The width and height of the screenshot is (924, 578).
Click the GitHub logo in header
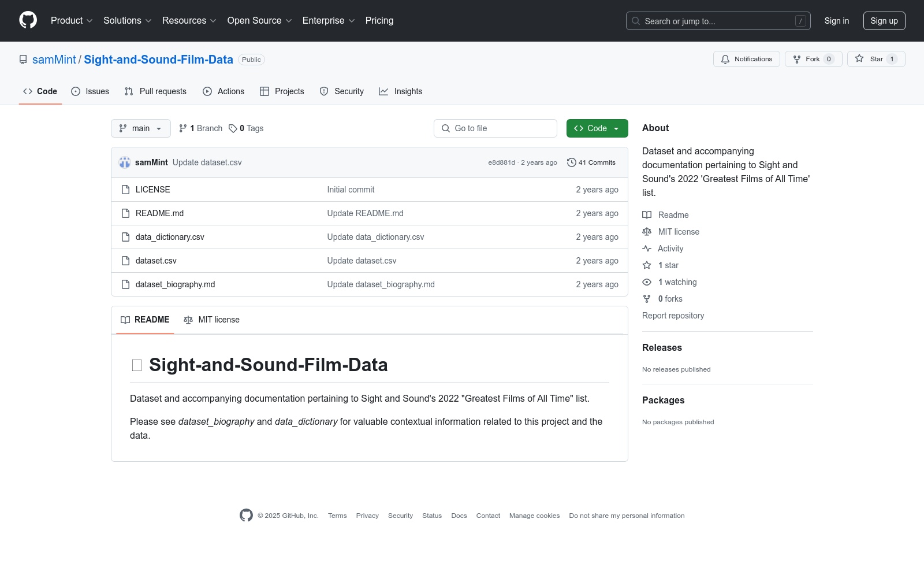pos(28,20)
